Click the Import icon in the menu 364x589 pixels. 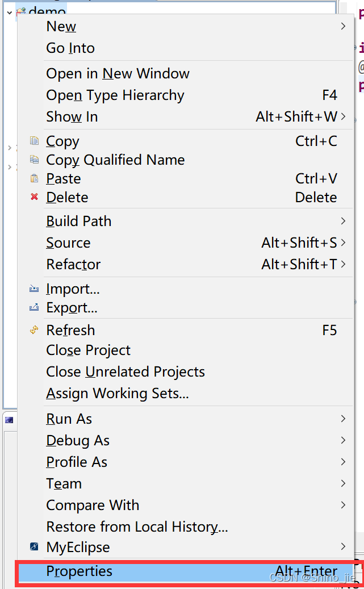pos(35,289)
